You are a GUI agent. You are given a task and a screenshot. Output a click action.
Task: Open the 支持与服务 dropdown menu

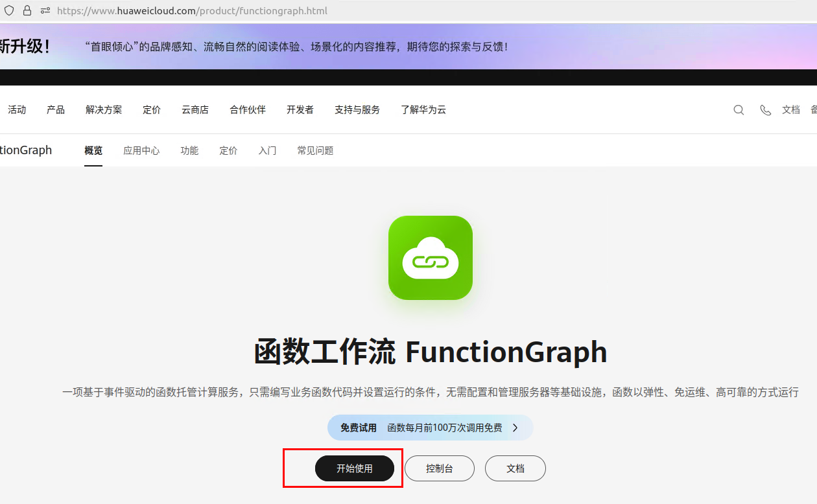(357, 110)
